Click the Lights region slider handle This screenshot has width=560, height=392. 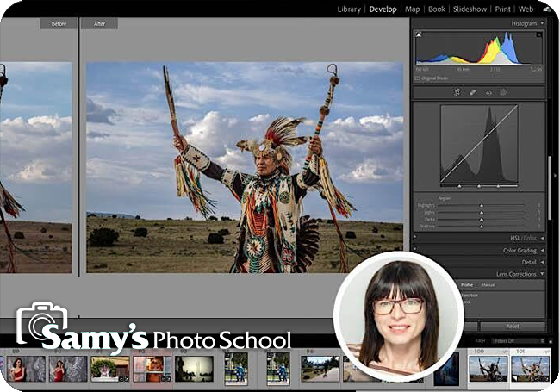tap(482, 213)
